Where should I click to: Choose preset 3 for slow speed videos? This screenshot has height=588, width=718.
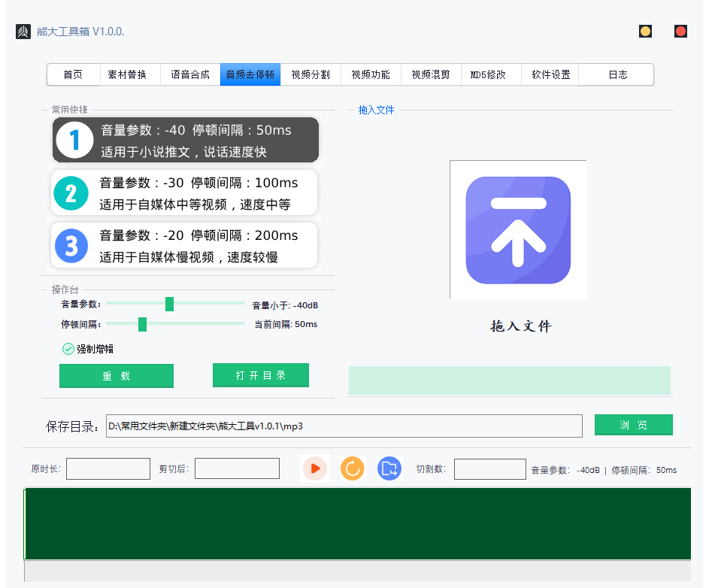point(184,245)
